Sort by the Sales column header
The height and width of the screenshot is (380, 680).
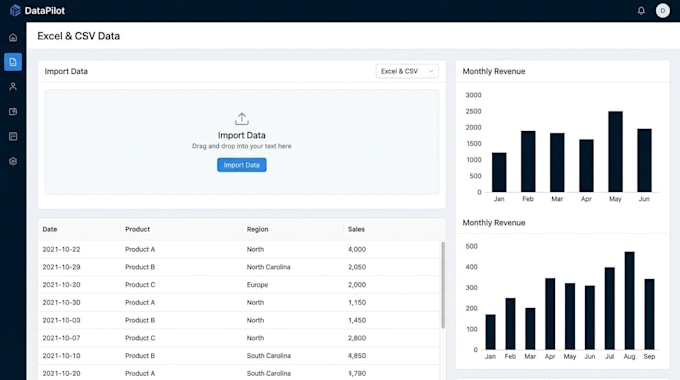point(356,229)
